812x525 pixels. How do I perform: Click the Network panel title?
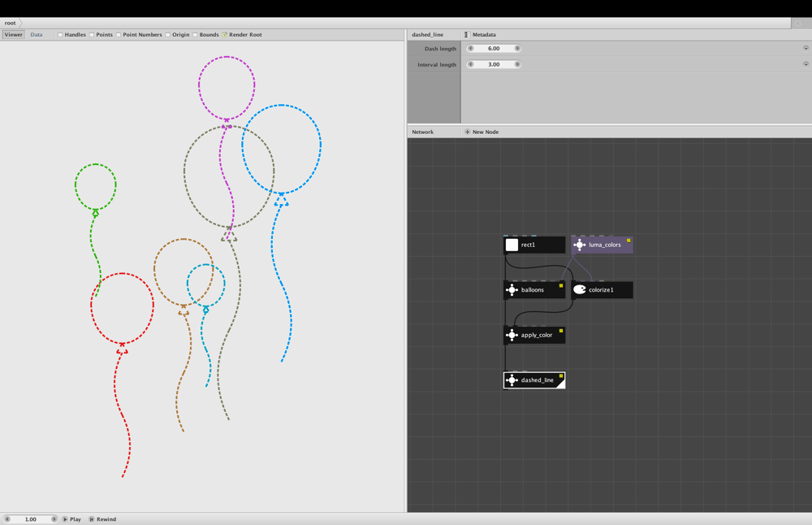point(422,132)
